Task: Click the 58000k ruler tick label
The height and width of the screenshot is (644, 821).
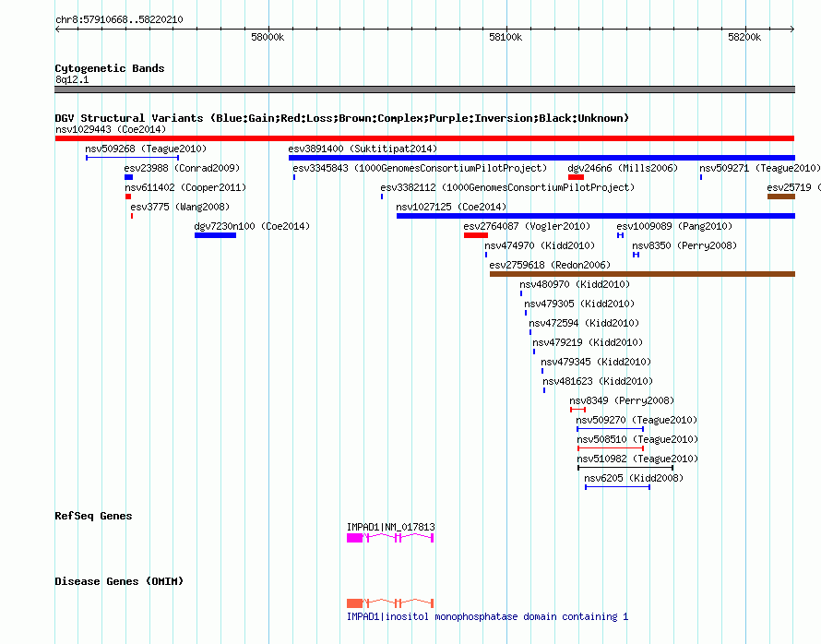Action: [268, 37]
